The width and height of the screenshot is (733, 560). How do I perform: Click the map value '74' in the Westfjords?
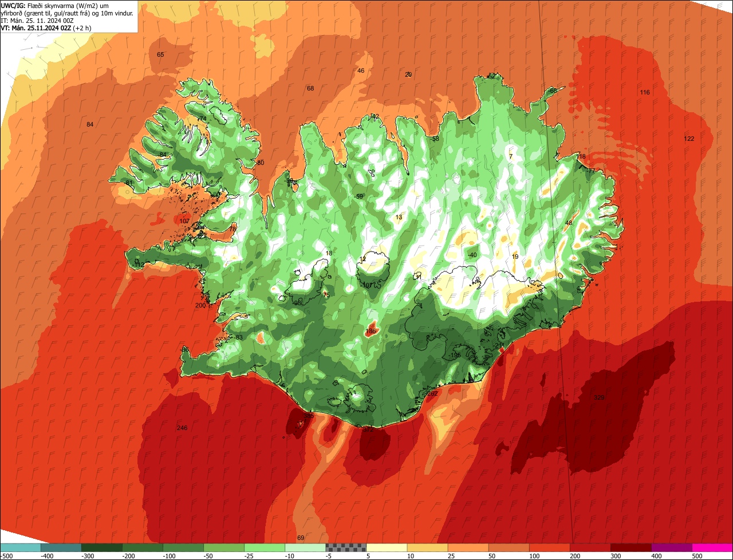coord(202,119)
